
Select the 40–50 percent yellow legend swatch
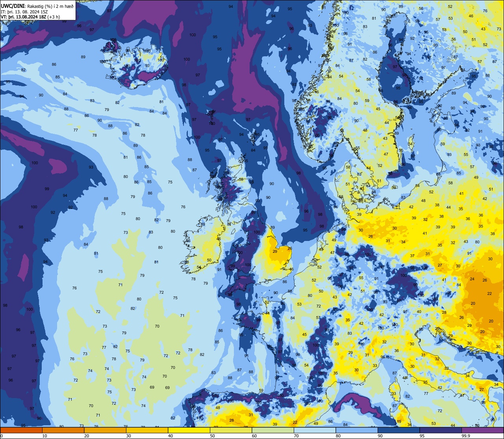(x=189, y=430)
